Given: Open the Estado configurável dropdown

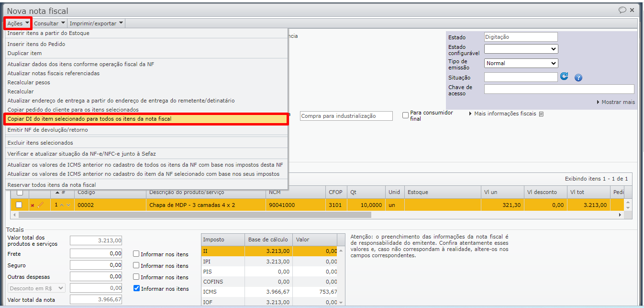Looking at the screenshot, I should (x=521, y=49).
